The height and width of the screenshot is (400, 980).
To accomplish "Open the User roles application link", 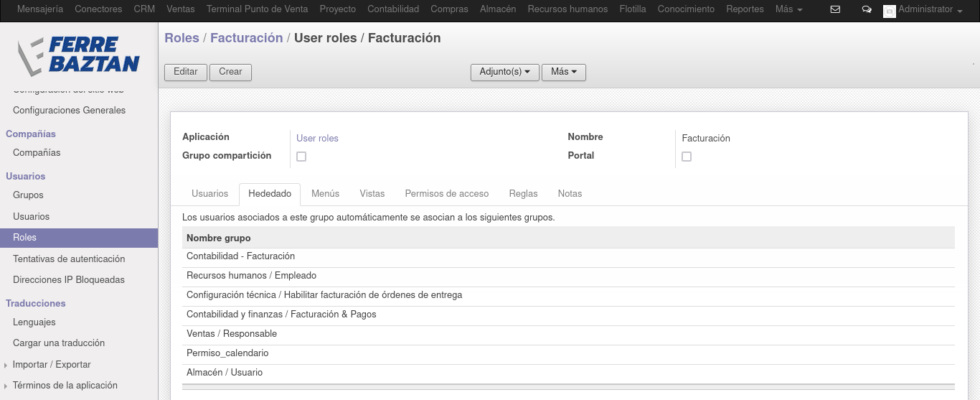I will point(317,138).
